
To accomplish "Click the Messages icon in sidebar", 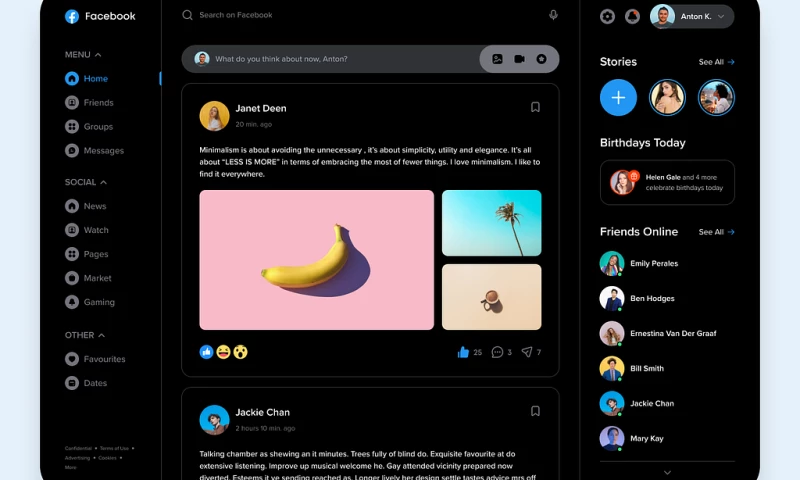I will pyautogui.click(x=72, y=150).
